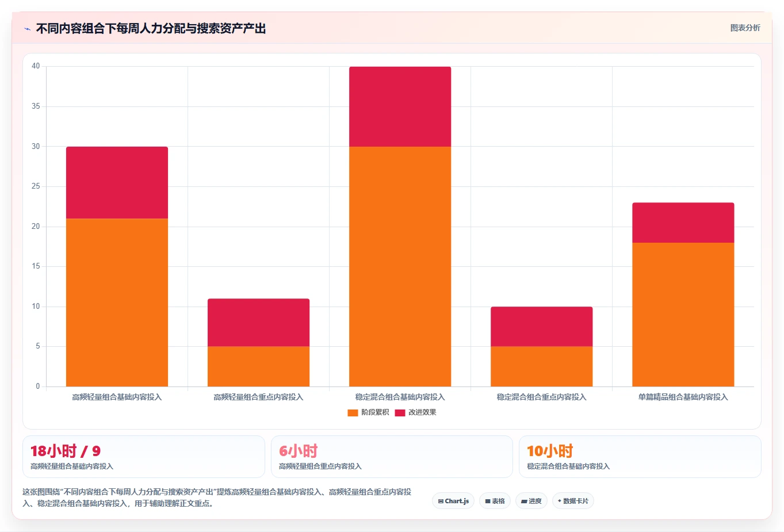Image resolution: width=784 pixels, height=532 pixels.
Task: Click x-axis label 稳定混合组合基础内容投入
Action: click(400, 397)
